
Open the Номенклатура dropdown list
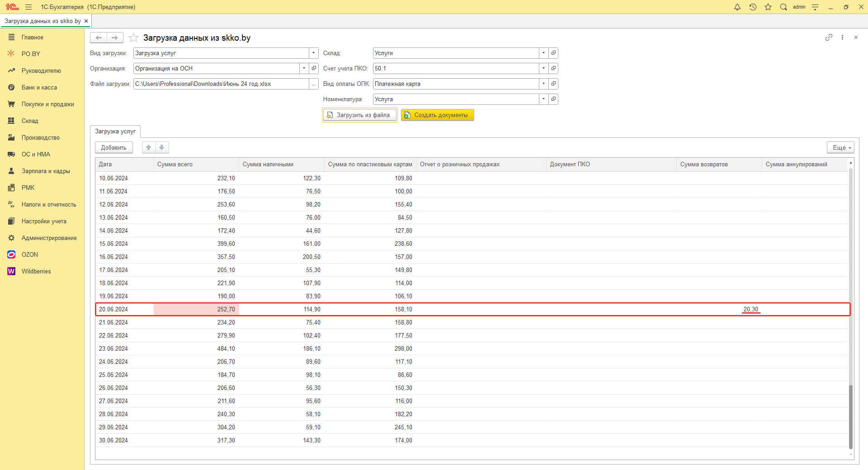coord(543,99)
